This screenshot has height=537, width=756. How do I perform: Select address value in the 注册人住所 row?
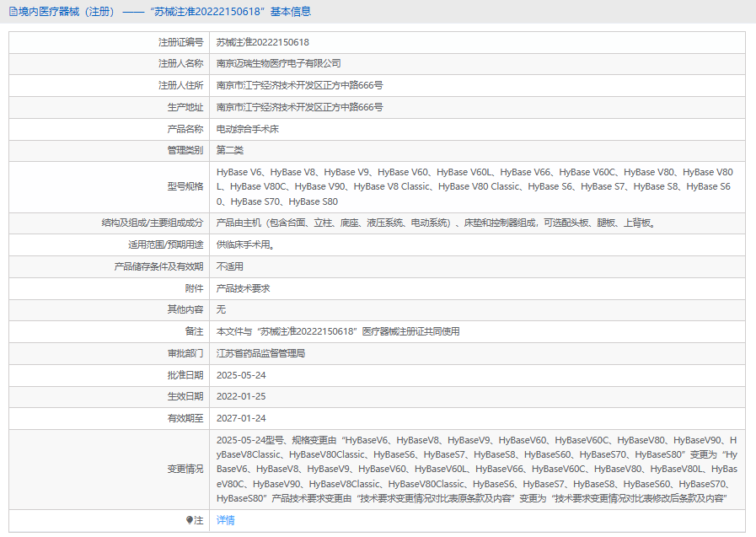[x=299, y=85]
